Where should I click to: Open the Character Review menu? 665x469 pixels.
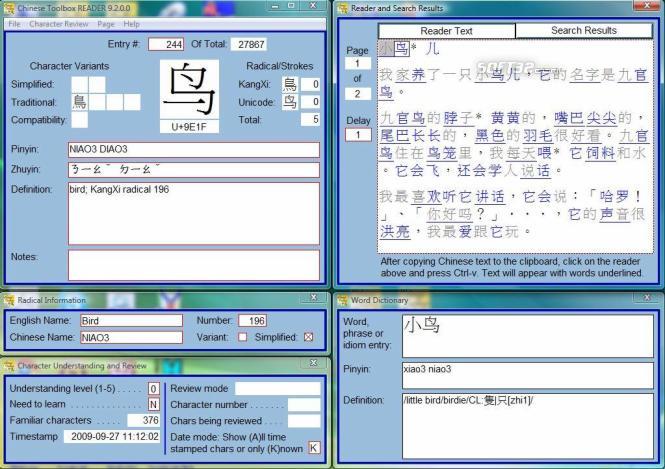click(59, 24)
